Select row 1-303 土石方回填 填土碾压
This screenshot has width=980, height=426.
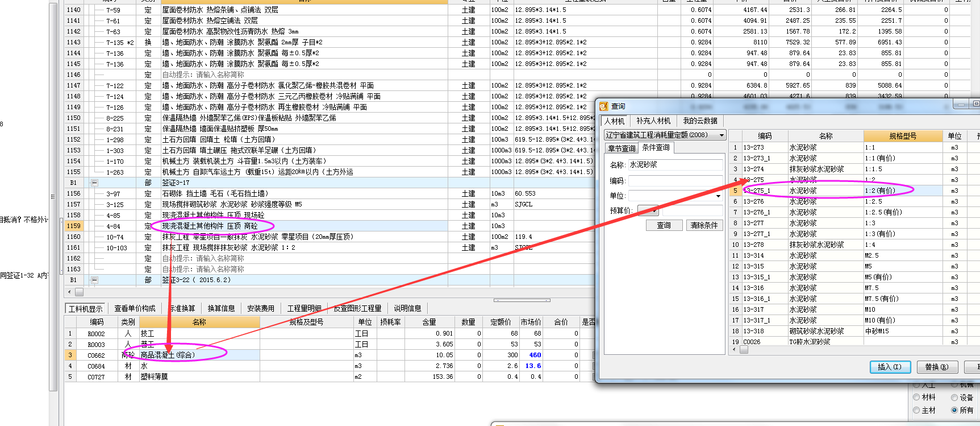click(x=330, y=150)
